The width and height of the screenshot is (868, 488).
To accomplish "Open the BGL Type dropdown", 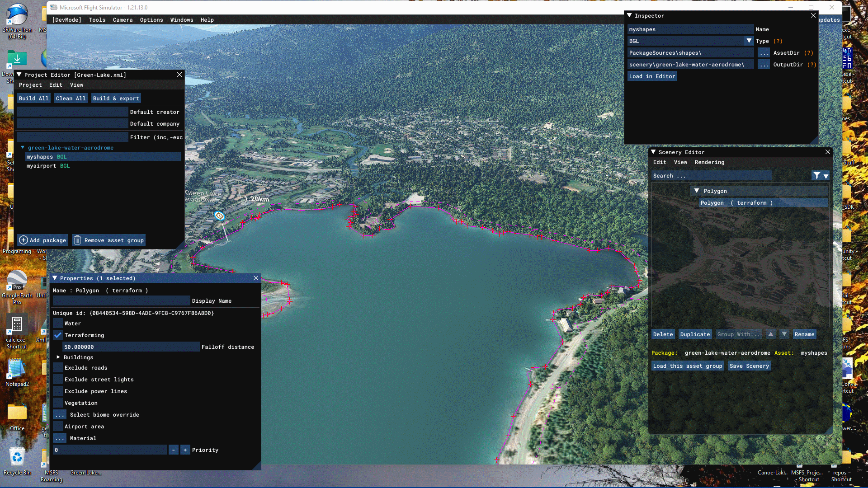I will pyautogui.click(x=749, y=41).
